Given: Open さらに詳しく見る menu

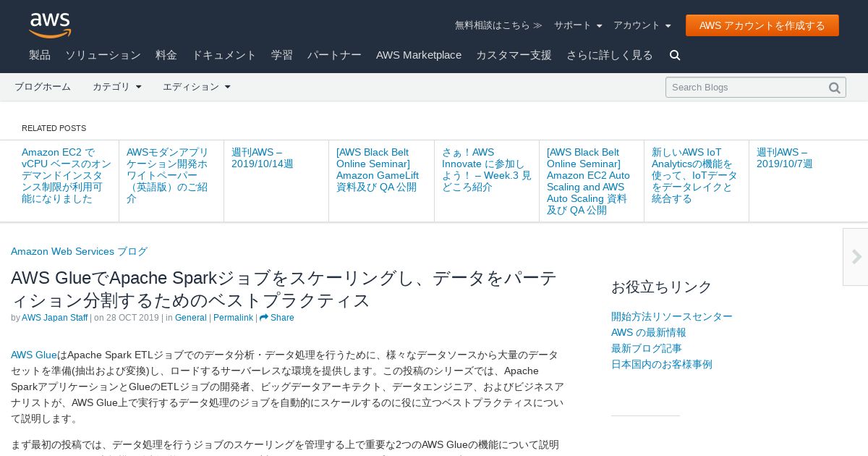Looking at the screenshot, I should pos(610,55).
